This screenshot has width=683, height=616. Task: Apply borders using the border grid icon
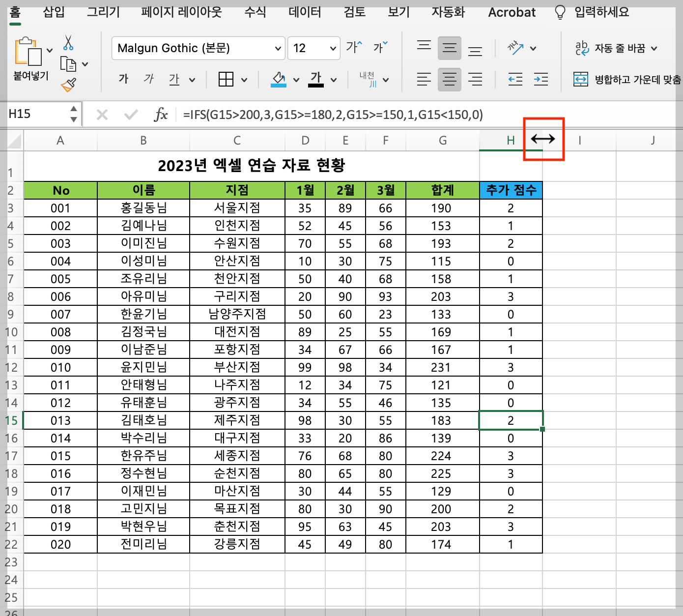click(227, 79)
